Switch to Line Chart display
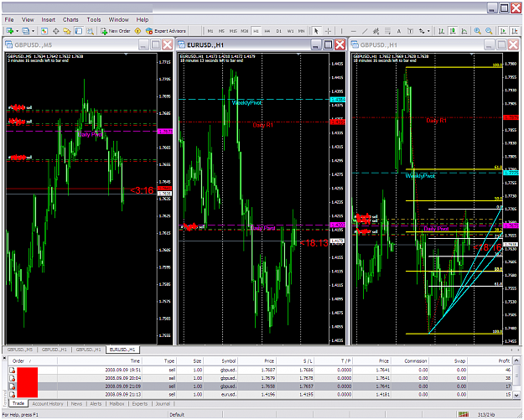Screen dimensions: 524x420 point(464,31)
